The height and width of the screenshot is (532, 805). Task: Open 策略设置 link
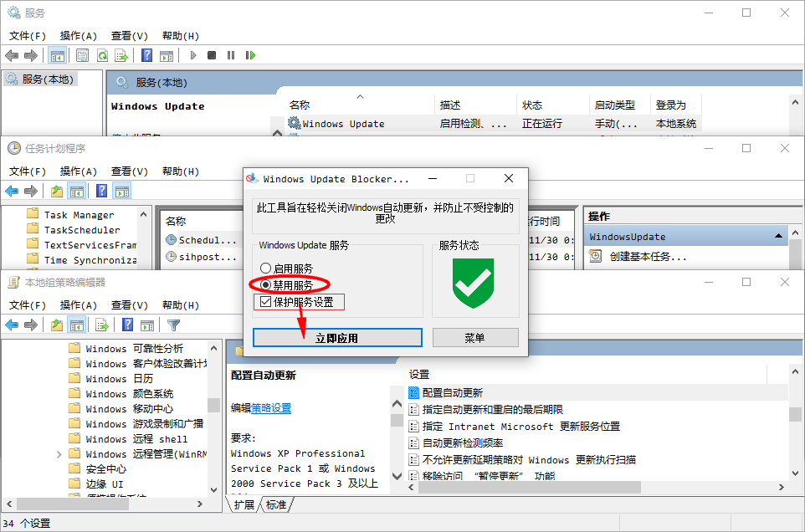pos(271,408)
